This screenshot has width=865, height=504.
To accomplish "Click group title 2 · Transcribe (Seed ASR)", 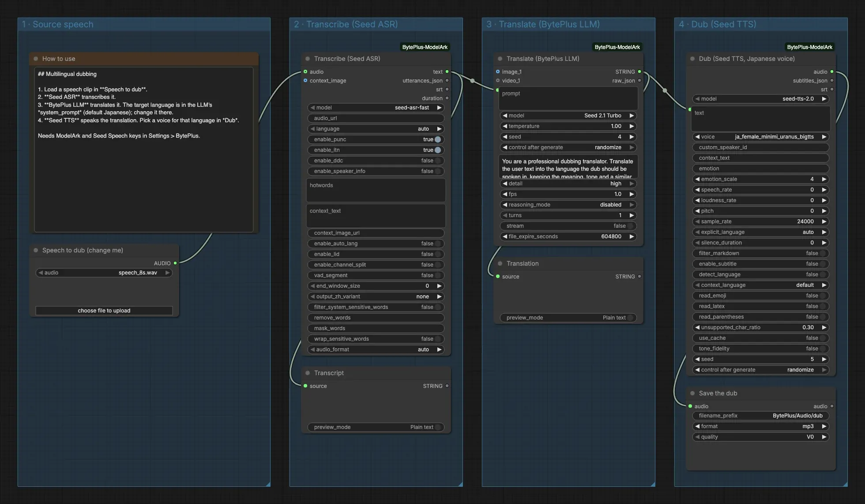I will pyautogui.click(x=346, y=24).
